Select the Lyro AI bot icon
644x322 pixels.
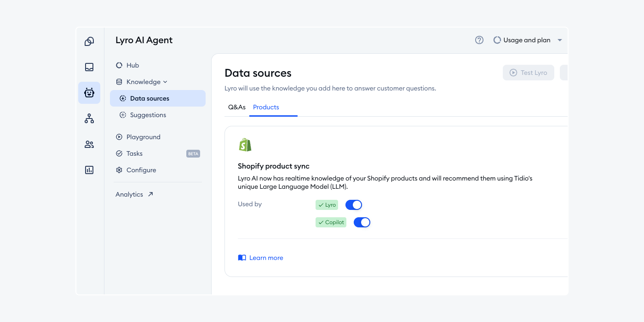coord(89,93)
